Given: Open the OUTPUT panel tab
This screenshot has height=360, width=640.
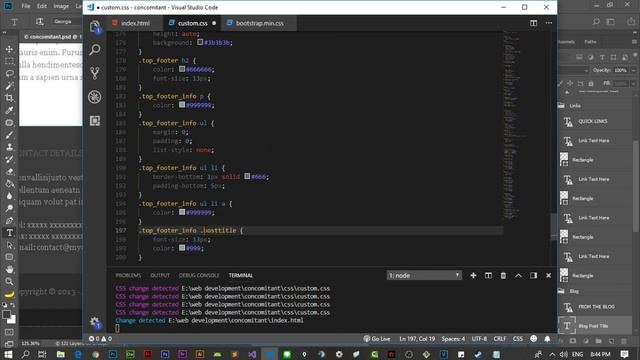Looking at the screenshot, I should (160, 276).
